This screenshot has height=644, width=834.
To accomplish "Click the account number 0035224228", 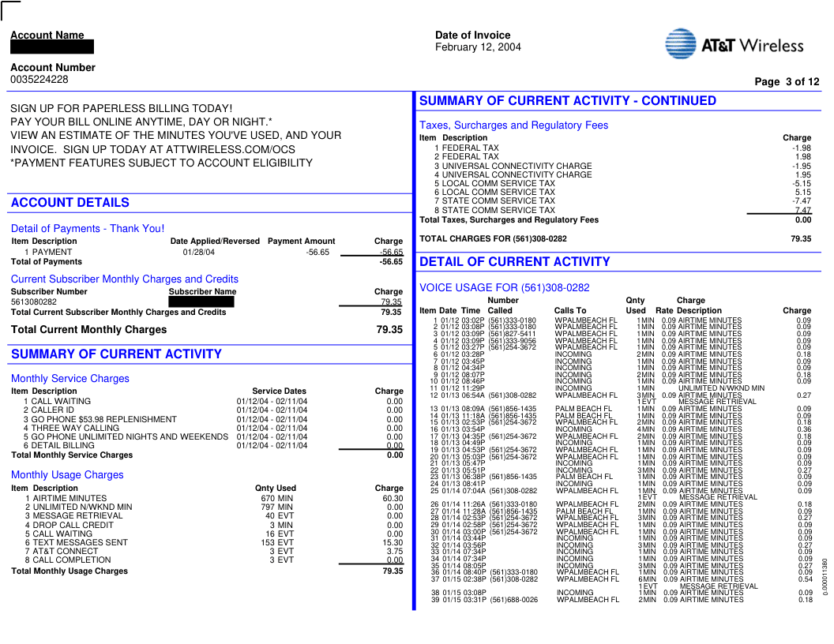I will [x=39, y=80].
